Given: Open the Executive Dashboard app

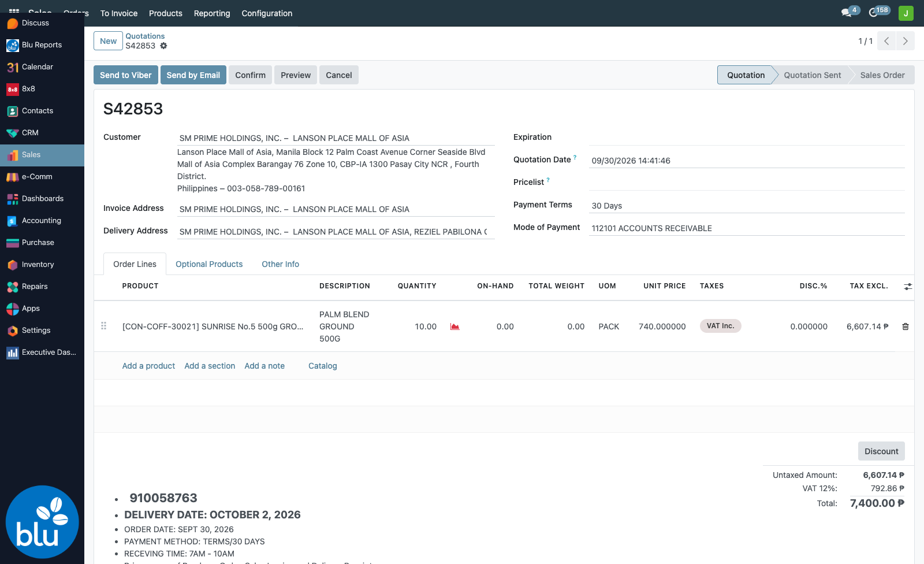Looking at the screenshot, I should tap(42, 352).
